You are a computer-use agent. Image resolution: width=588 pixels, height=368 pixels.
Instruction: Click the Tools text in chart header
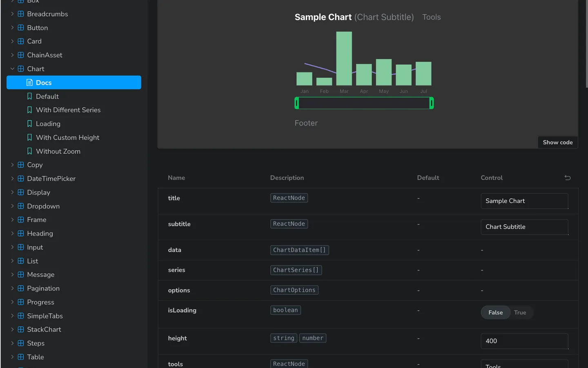click(431, 17)
